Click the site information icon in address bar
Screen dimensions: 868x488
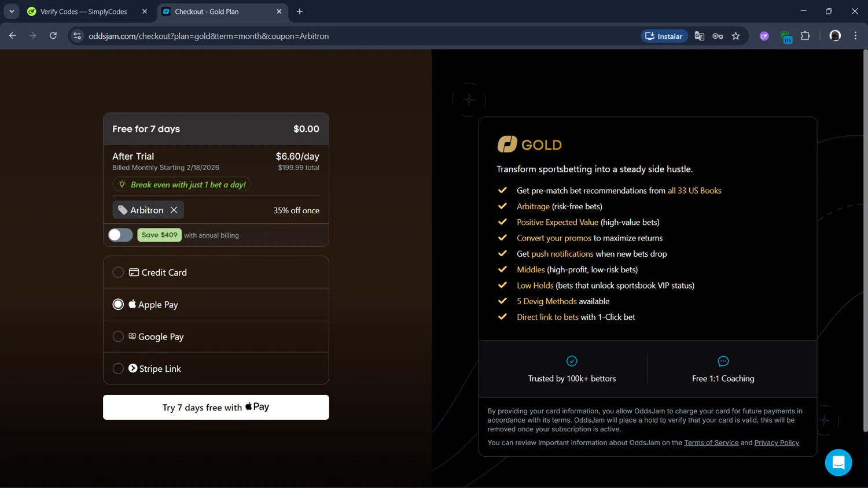(77, 36)
